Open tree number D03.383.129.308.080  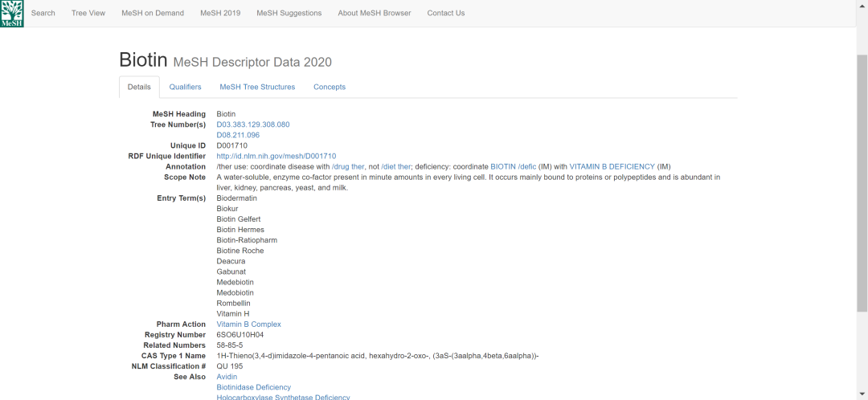pyautogui.click(x=253, y=124)
